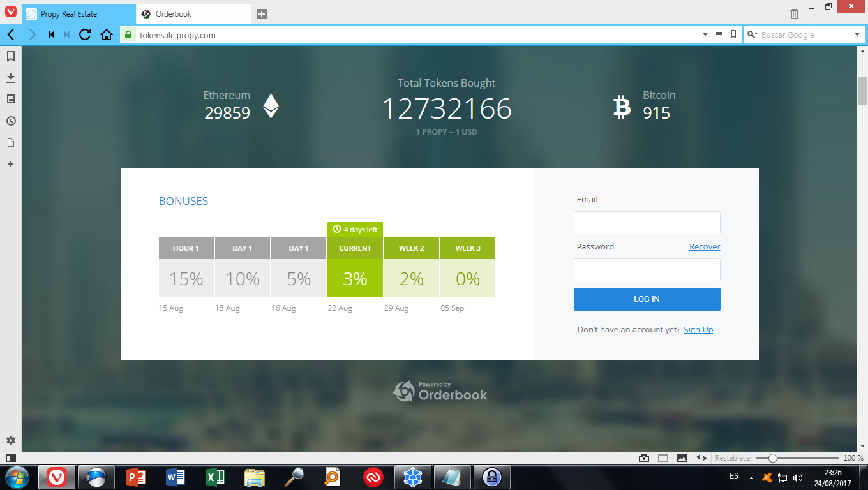Viewport: 868px width, 490px height.
Task: Go to the browser home page
Action: click(107, 34)
